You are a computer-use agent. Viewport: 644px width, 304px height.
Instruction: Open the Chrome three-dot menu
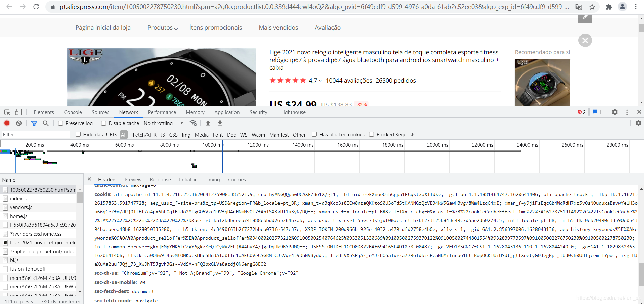(x=636, y=7)
